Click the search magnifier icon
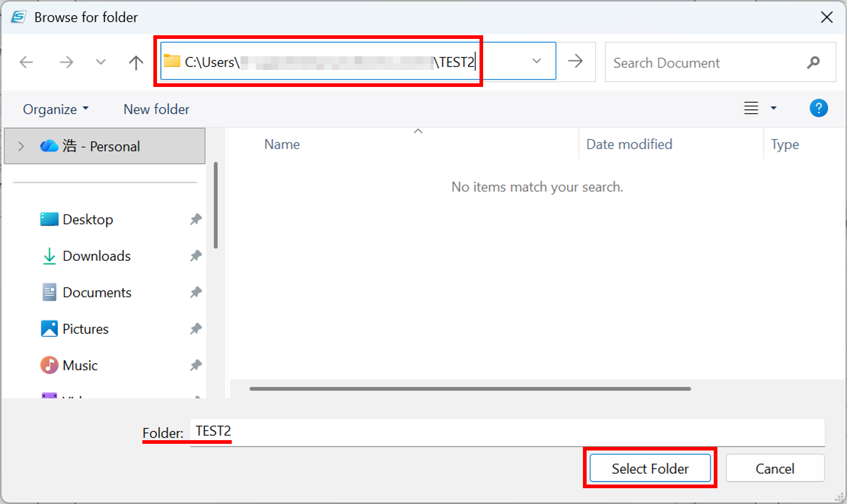Viewport: 847px width, 504px height. (x=813, y=62)
